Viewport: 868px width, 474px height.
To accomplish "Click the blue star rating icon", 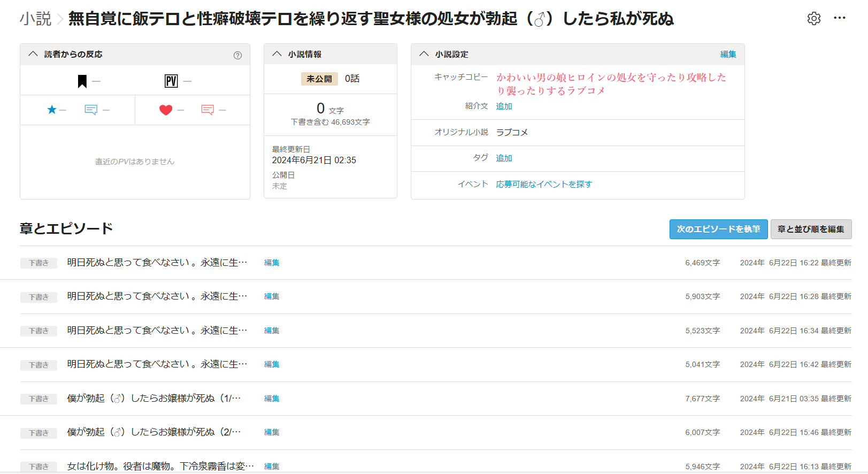I will point(52,110).
